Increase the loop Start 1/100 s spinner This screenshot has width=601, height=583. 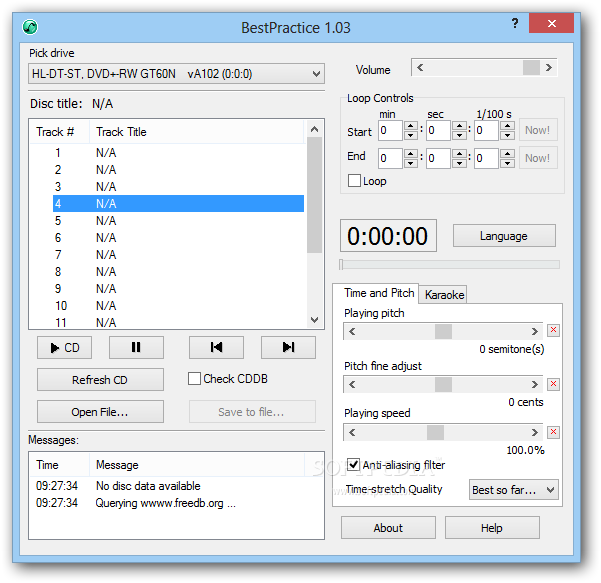click(x=507, y=126)
